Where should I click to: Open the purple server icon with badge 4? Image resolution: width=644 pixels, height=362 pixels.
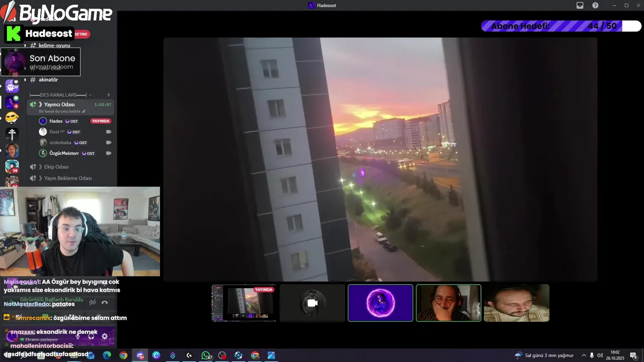coord(12,103)
